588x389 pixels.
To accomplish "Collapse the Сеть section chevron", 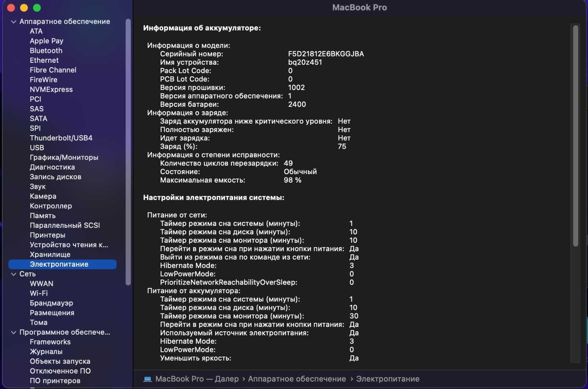I will [14, 274].
